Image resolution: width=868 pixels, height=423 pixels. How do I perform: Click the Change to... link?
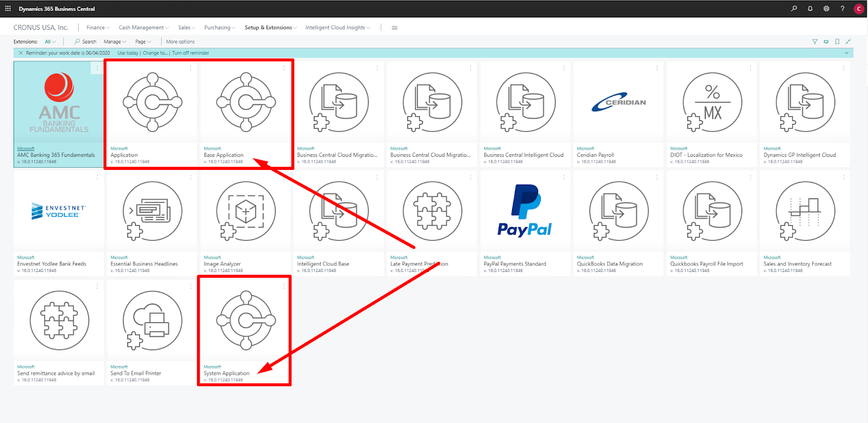pyautogui.click(x=155, y=53)
